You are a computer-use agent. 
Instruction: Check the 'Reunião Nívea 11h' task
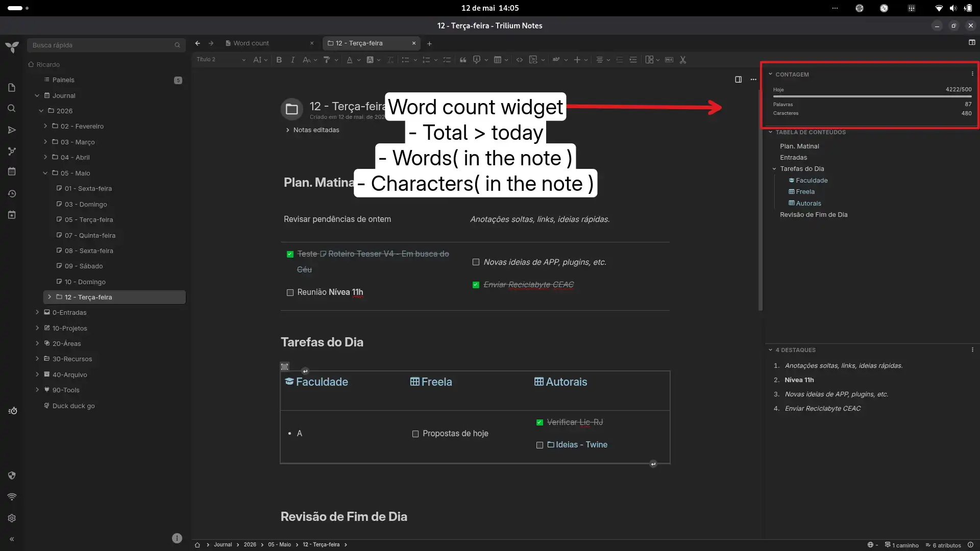pyautogui.click(x=290, y=293)
